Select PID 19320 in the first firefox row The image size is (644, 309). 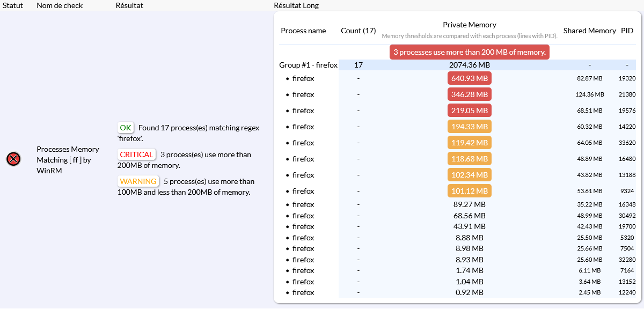tap(627, 78)
